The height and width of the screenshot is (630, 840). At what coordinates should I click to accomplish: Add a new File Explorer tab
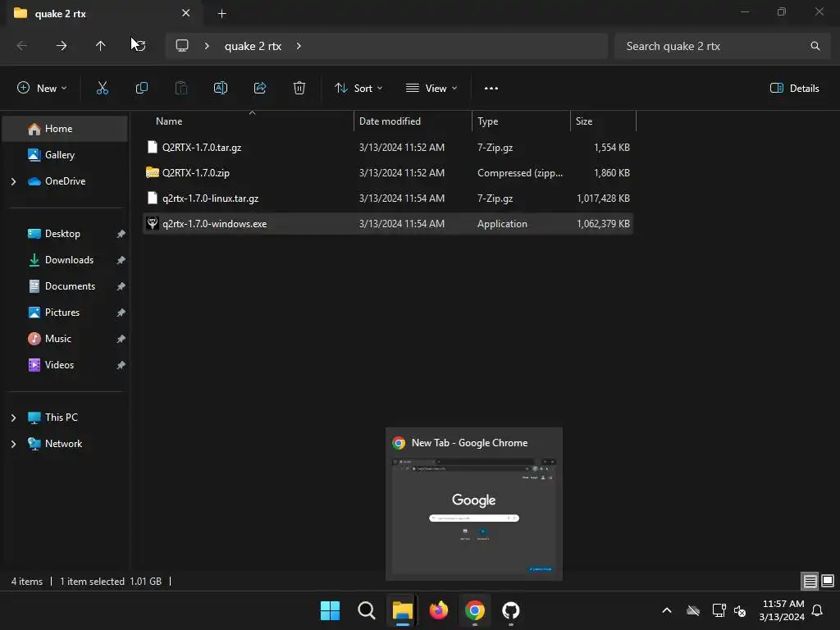(x=221, y=14)
